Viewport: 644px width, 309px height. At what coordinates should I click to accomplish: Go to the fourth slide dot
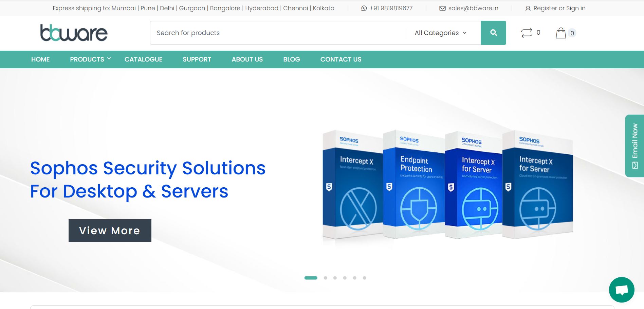click(x=345, y=278)
